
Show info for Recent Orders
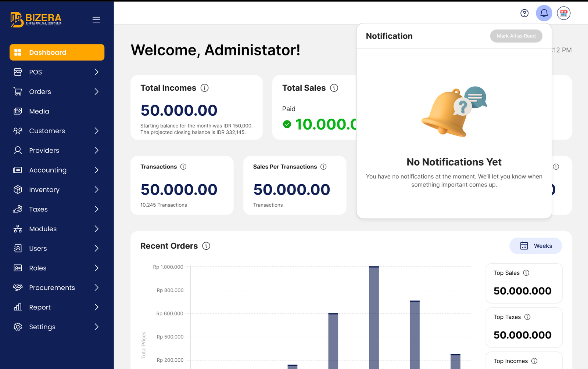pyautogui.click(x=206, y=246)
